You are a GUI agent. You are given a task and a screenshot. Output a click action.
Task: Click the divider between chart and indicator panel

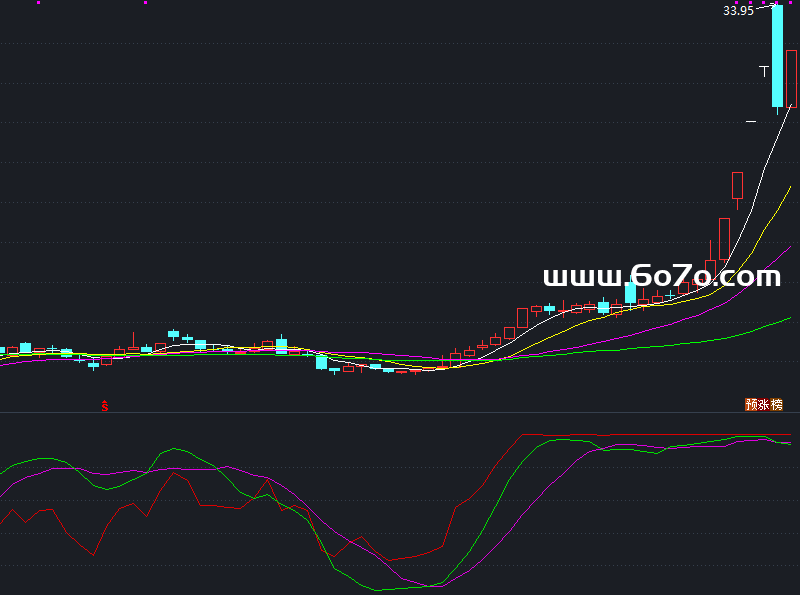pos(400,413)
